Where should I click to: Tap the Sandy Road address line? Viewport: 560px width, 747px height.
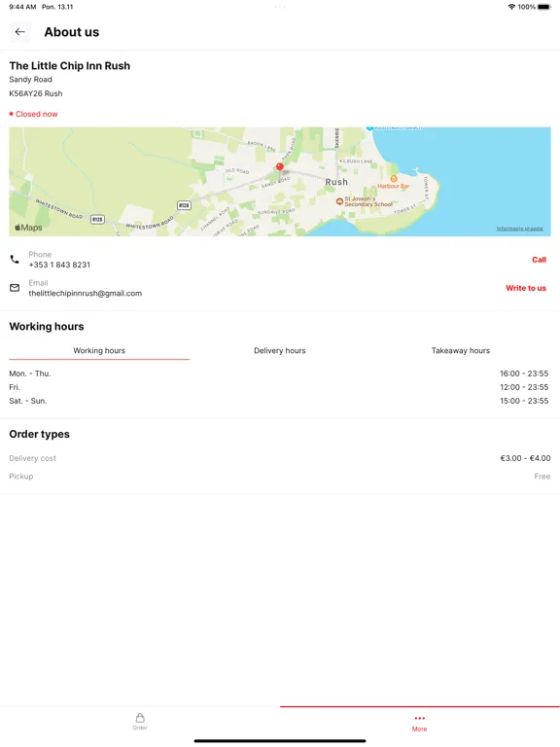(x=30, y=80)
